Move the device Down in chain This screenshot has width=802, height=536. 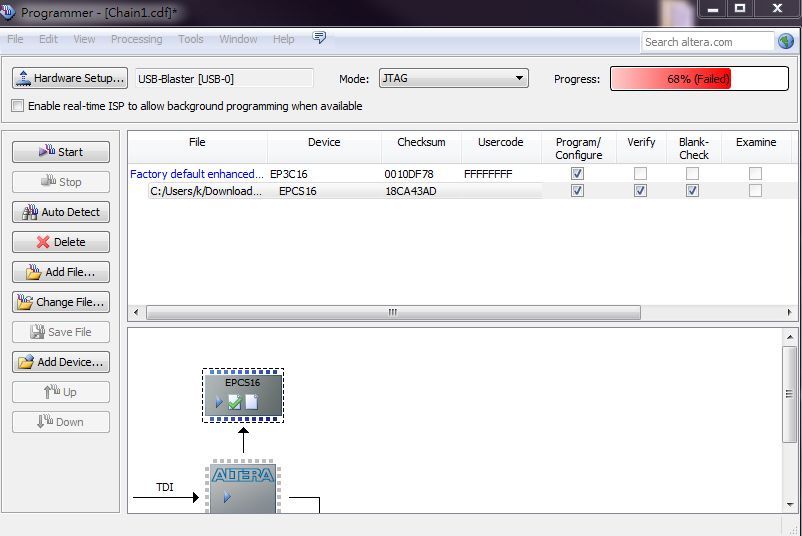click(61, 422)
